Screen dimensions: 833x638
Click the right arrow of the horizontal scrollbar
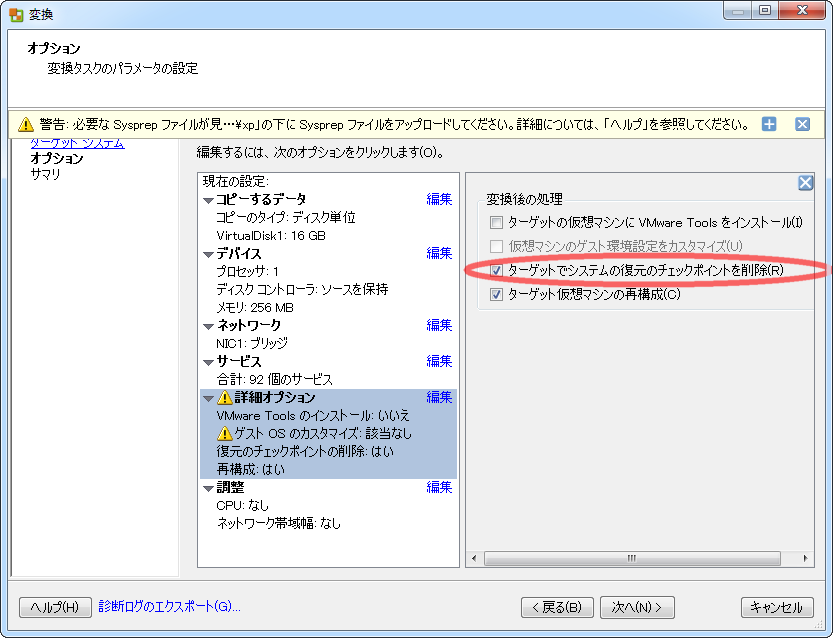[805, 558]
